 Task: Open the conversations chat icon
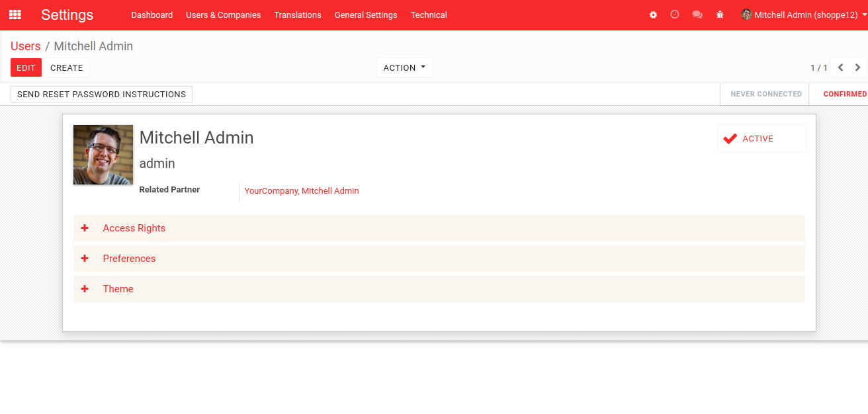click(x=697, y=15)
